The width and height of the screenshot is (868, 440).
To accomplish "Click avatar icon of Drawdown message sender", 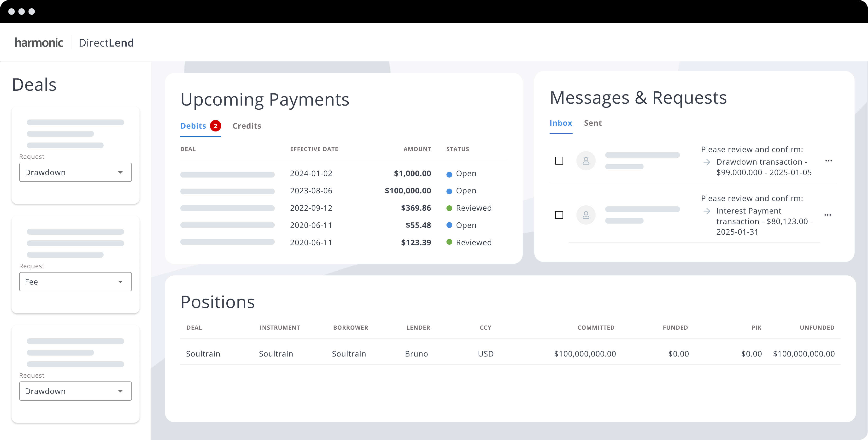I will (x=586, y=161).
